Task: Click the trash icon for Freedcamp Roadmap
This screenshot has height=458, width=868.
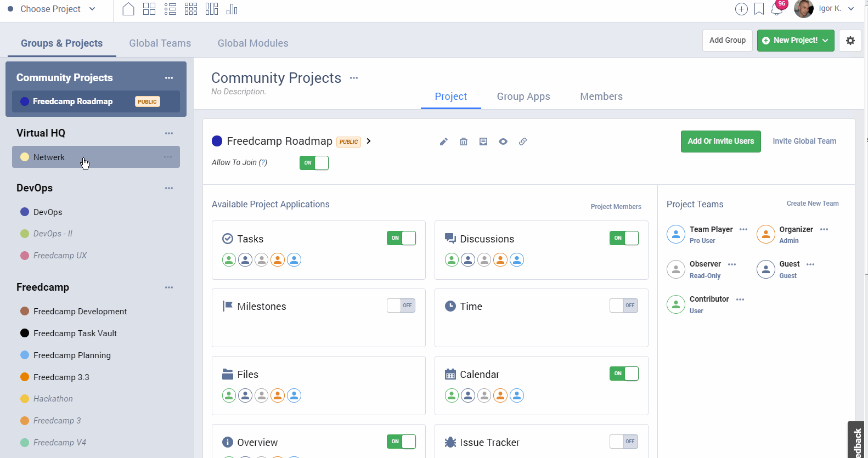Action: (464, 142)
